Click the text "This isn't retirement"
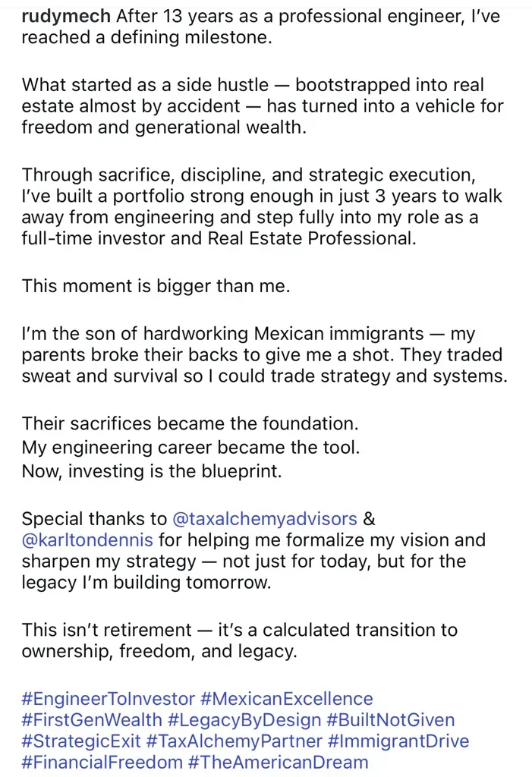 [x=106, y=631]
